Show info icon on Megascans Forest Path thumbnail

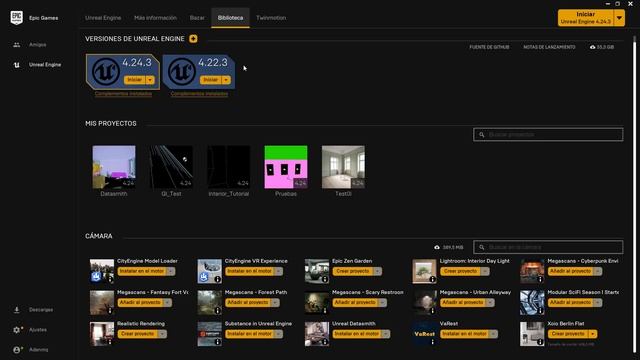218,311
